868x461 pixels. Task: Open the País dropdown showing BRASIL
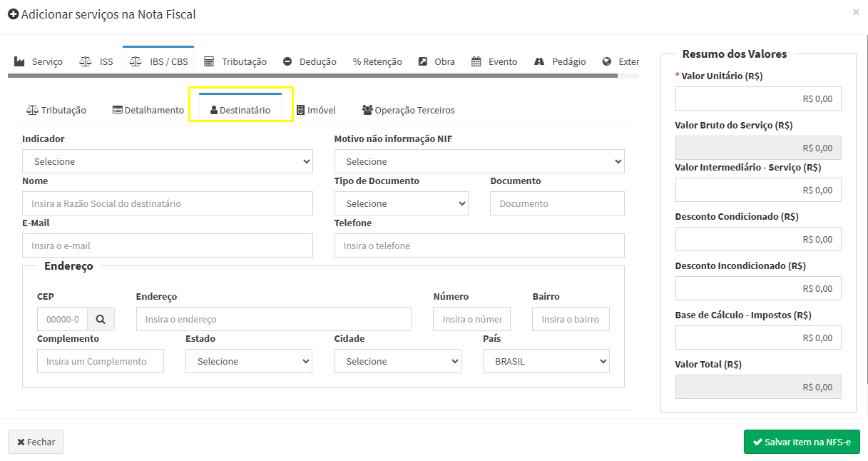tap(546, 361)
